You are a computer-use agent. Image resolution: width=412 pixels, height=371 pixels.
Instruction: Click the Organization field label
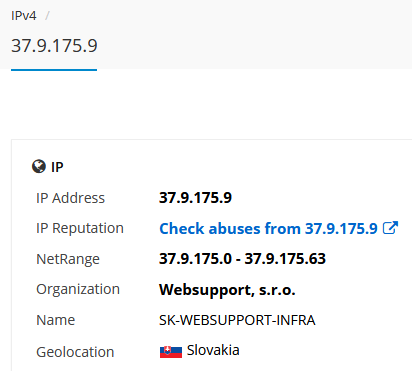[78, 289]
